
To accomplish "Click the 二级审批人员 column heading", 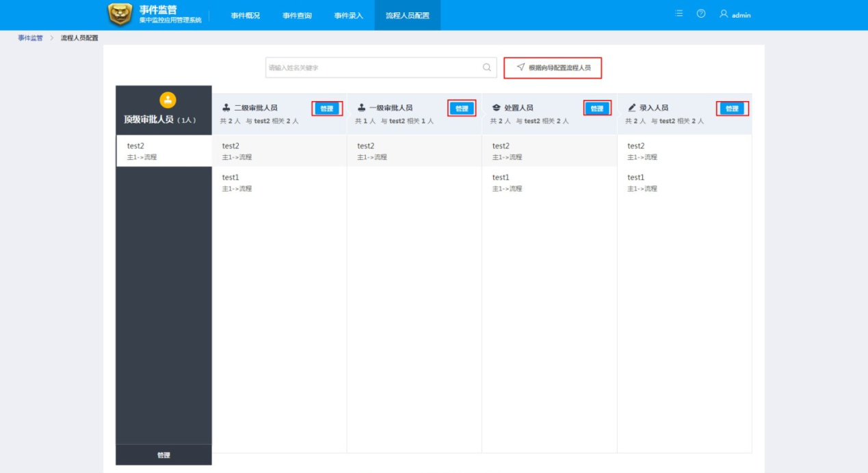I will pos(256,108).
